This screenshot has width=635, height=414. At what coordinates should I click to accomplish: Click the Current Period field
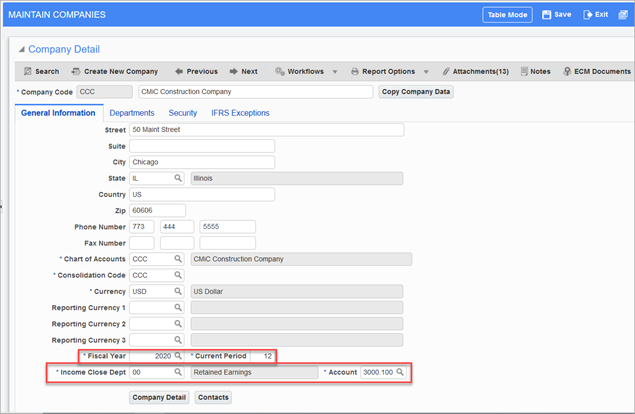coord(262,356)
